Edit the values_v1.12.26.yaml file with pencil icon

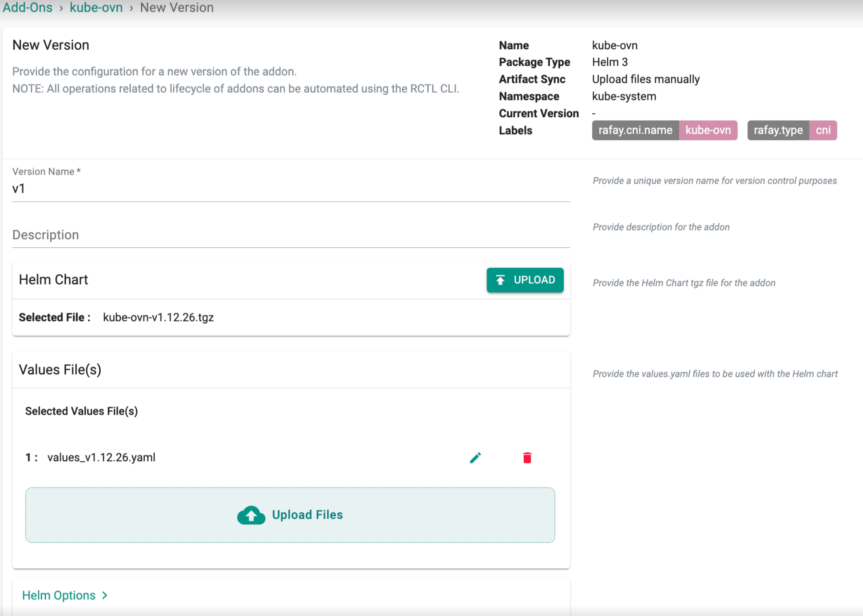coord(476,458)
